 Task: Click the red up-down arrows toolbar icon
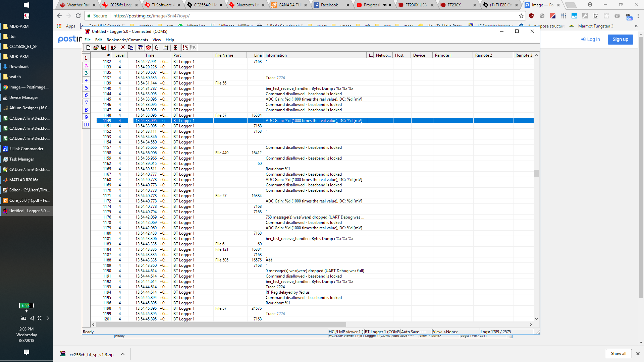[x=175, y=48]
